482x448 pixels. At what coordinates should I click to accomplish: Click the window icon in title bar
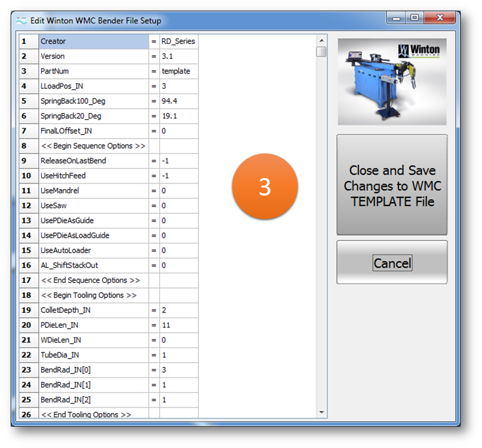tap(22, 21)
